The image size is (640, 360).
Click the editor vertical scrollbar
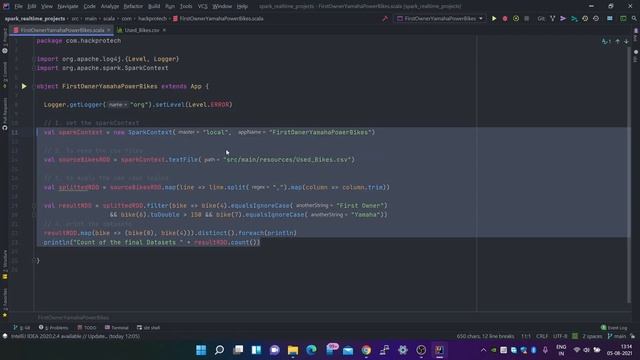click(x=629, y=176)
